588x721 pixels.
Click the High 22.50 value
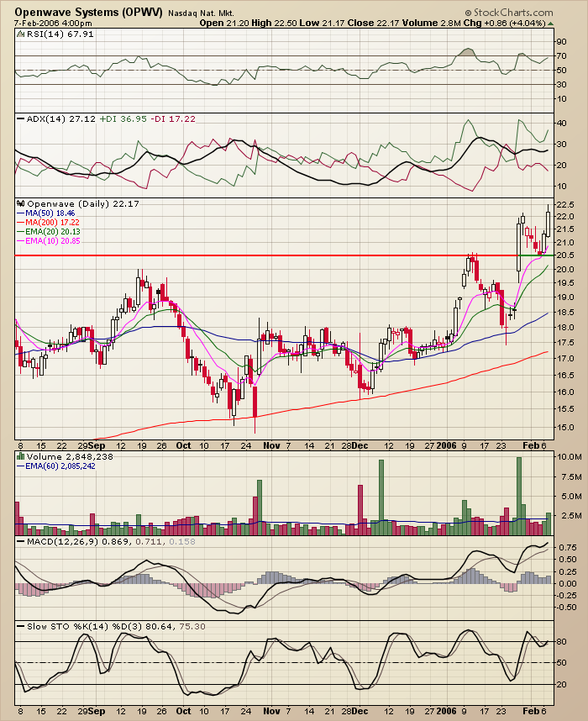click(x=275, y=23)
